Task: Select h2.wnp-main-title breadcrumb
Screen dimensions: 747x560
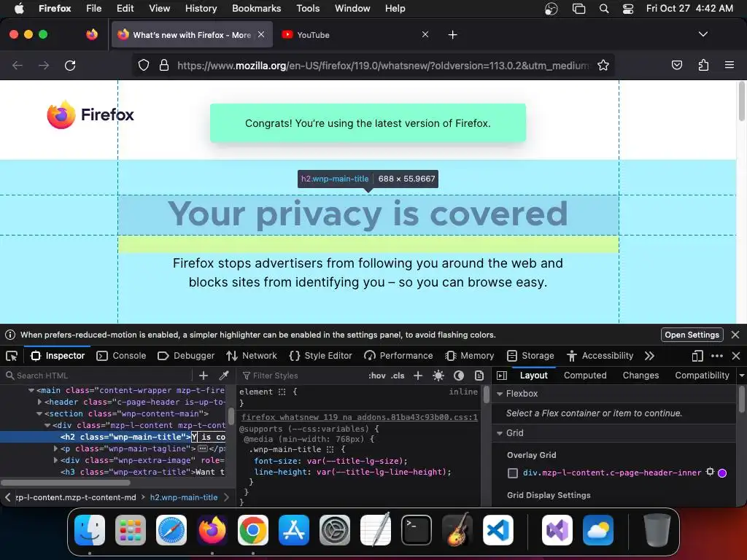Action: coord(183,497)
